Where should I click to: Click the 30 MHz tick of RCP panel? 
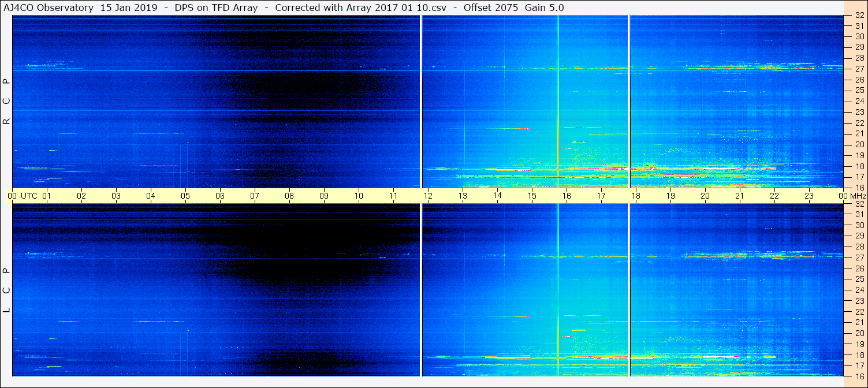pyautogui.click(x=859, y=36)
